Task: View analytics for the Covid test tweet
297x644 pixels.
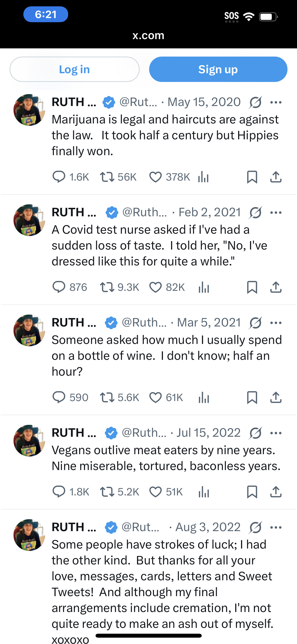Action: click(x=204, y=287)
